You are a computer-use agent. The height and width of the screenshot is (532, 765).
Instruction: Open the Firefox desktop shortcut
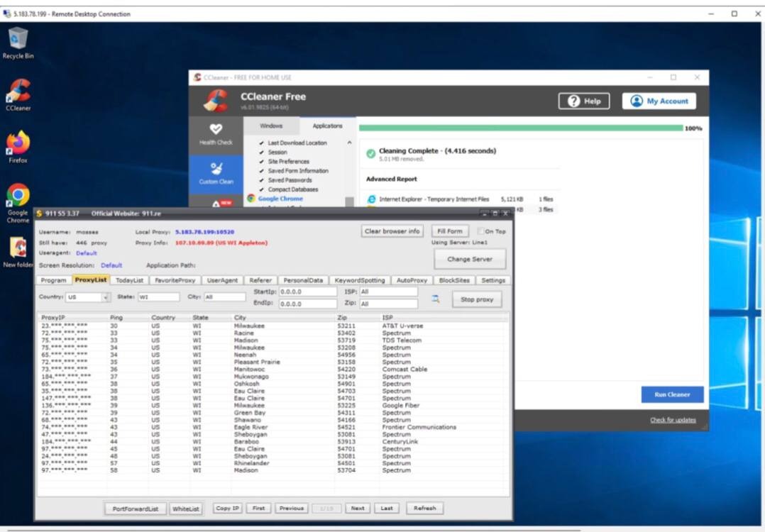(18, 146)
